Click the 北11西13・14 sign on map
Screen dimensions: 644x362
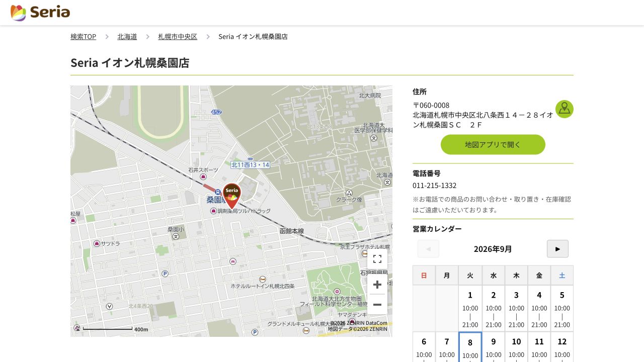click(x=251, y=164)
